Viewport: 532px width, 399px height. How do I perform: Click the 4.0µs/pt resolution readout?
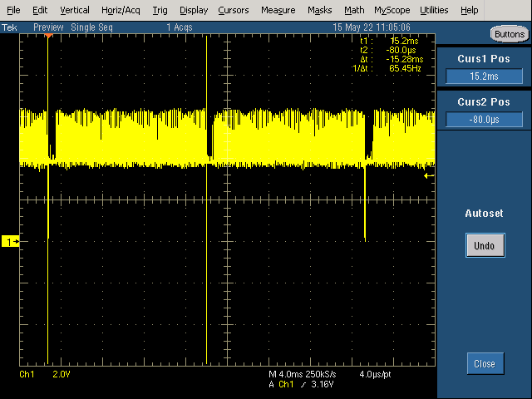pyautogui.click(x=375, y=374)
